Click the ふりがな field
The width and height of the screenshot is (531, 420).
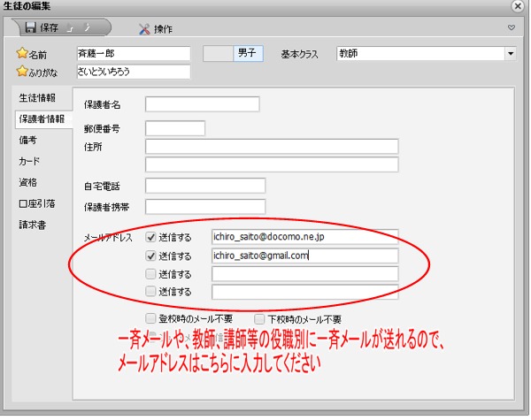tap(134, 72)
